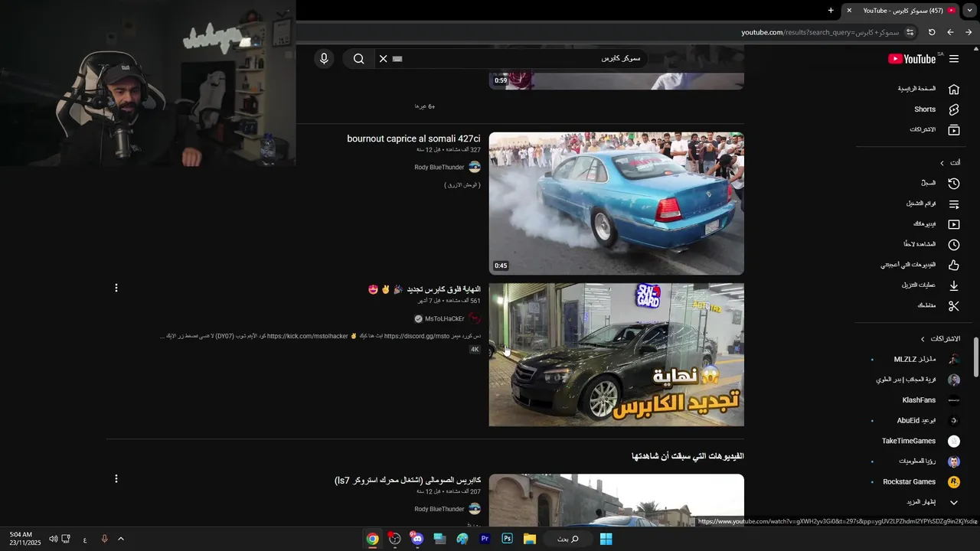Open site information icon in address bar

pos(910,32)
